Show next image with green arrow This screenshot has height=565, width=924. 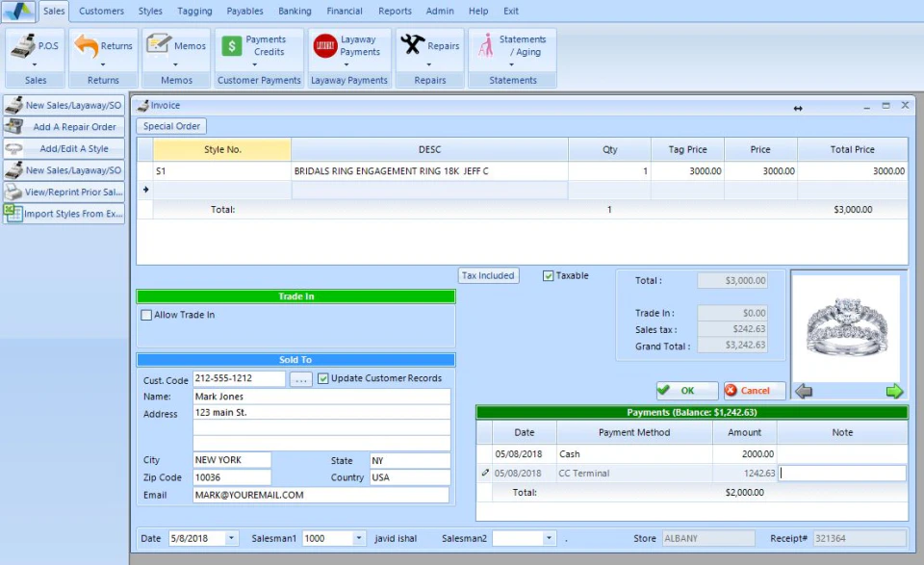[x=894, y=391]
